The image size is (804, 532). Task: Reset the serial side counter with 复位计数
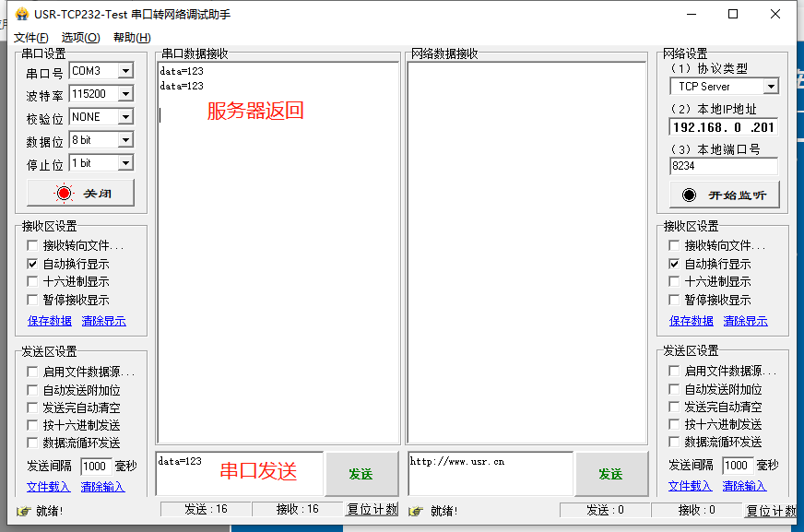pyautogui.click(x=372, y=510)
